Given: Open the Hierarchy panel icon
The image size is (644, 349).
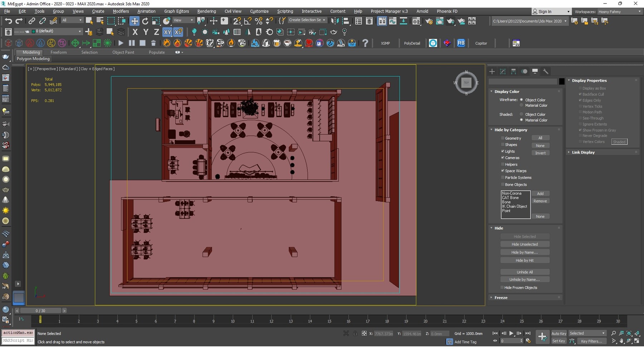Looking at the screenshot, I should point(513,71).
